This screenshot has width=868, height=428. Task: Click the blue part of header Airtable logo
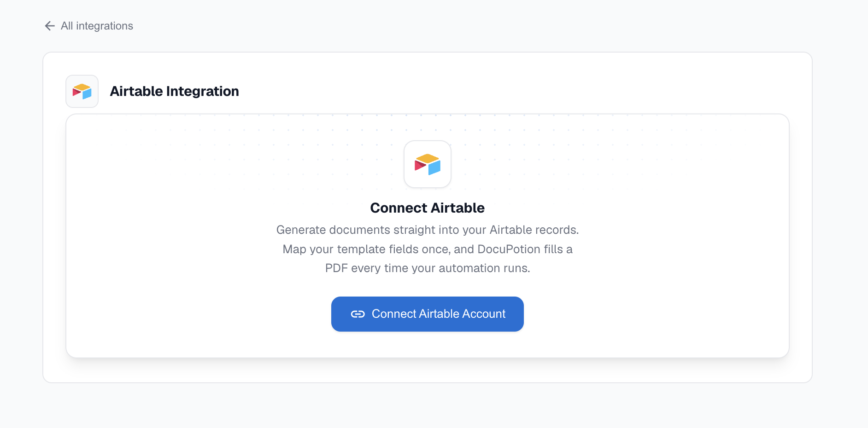click(87, 94)
